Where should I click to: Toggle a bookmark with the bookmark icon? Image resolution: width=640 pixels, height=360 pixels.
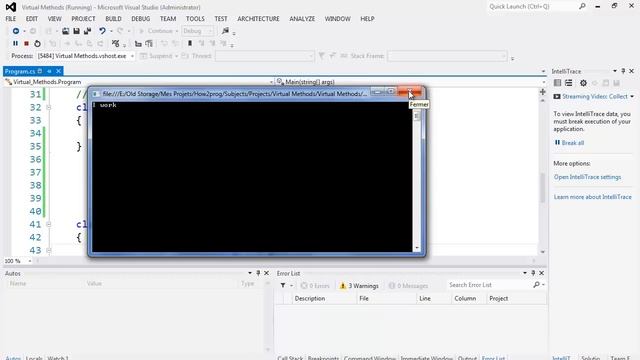190,43
